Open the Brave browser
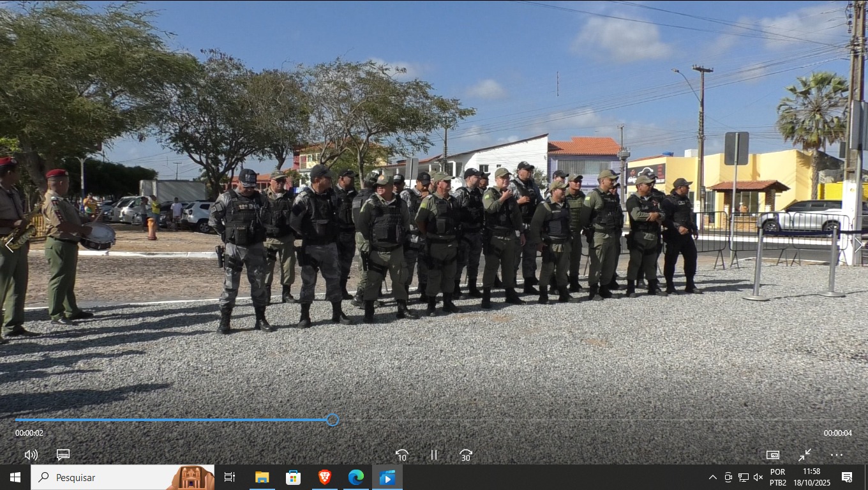This screenshot has height=490, width=868. pyautogui.click(x=325, y=477)
